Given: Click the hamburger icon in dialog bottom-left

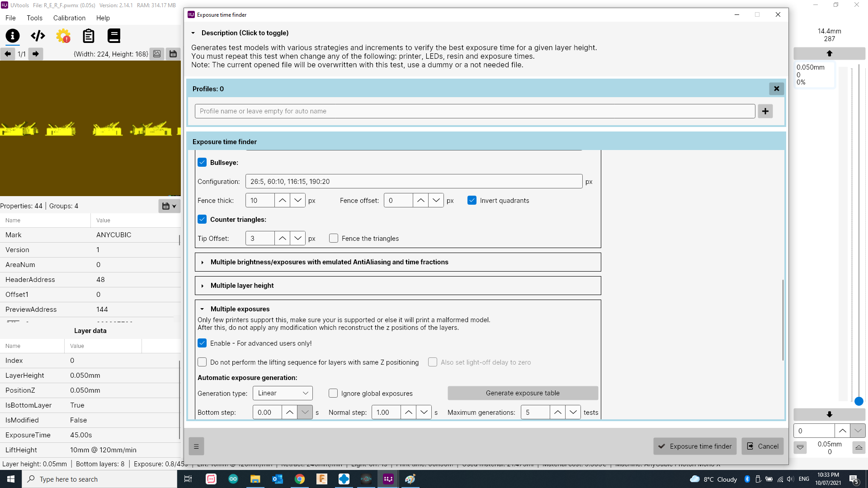Looking at the screenshot, I should [196, 446].
